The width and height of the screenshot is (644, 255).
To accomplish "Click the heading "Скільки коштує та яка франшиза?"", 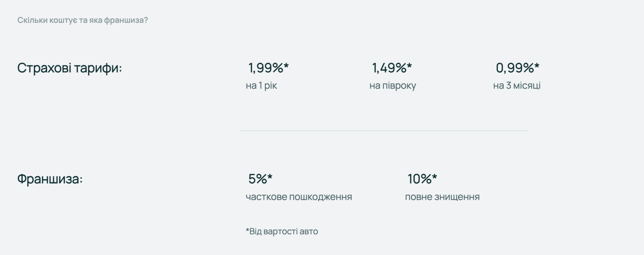I will point(82,20).
